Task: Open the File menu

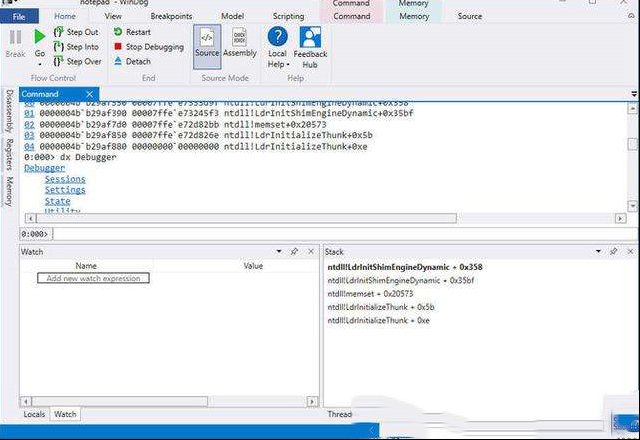Action: tap(19, 16)
